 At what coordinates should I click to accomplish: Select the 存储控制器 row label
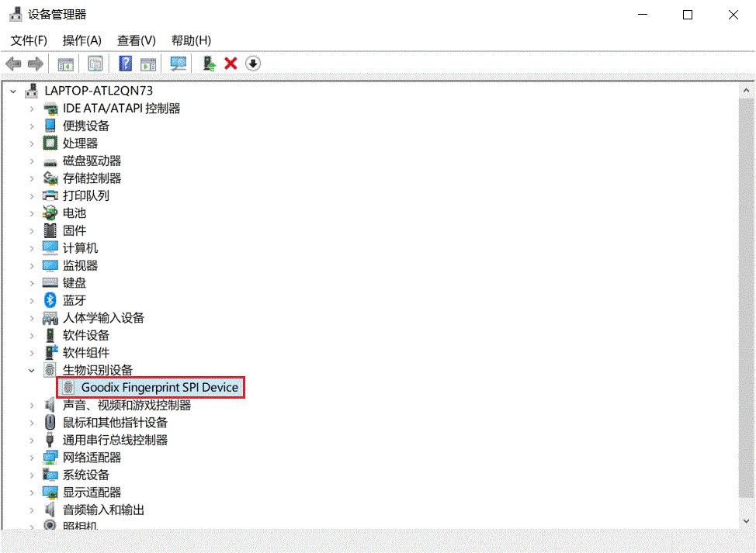click(x=92, y=178)
